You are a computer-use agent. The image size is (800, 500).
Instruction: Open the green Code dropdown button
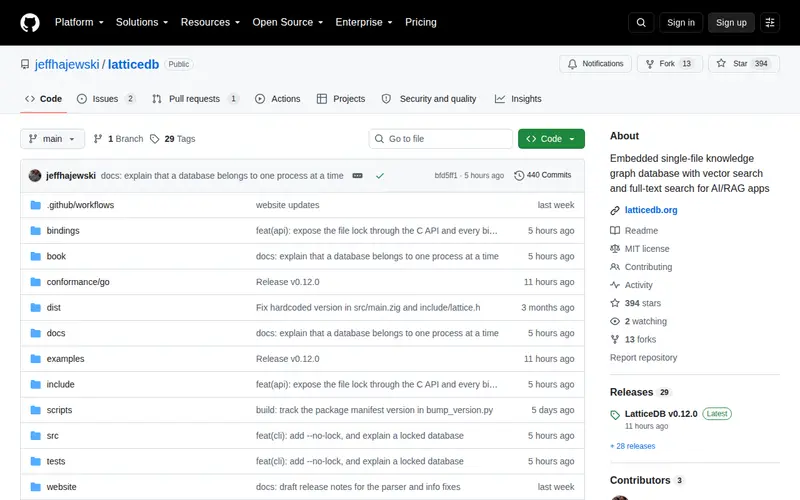click(x=551, y=139)
